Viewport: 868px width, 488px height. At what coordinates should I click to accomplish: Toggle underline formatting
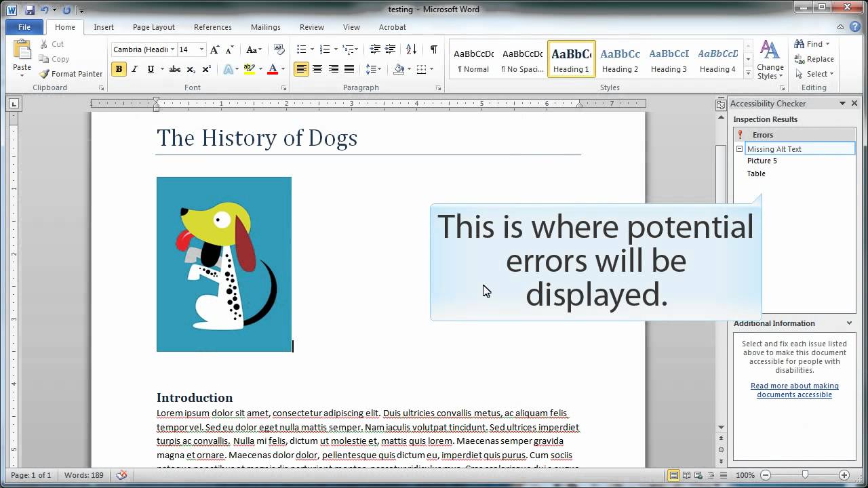coord(150,69)
